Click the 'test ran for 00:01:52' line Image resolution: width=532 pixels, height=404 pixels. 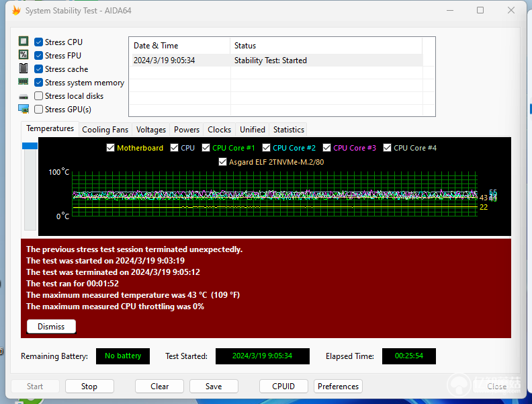[x=73, y=284]
